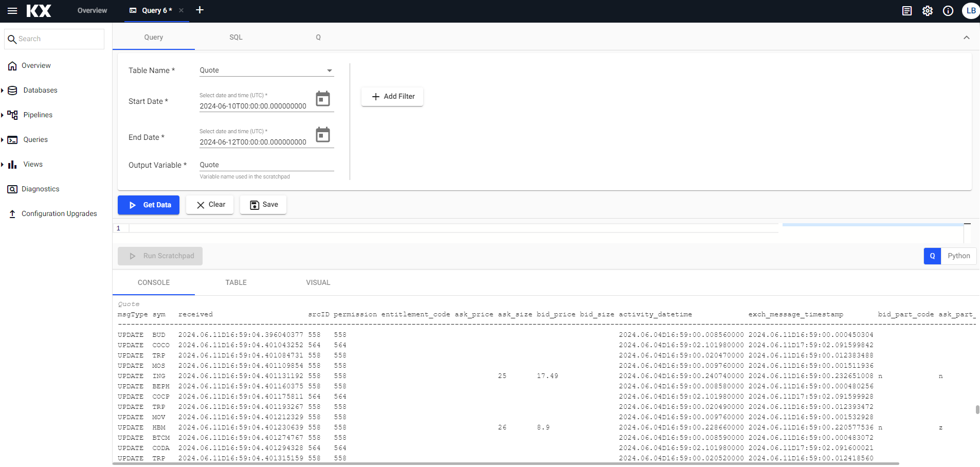Click the KX logo
Image resolution: width=980 pixels, height=467 pixels.
39,11
